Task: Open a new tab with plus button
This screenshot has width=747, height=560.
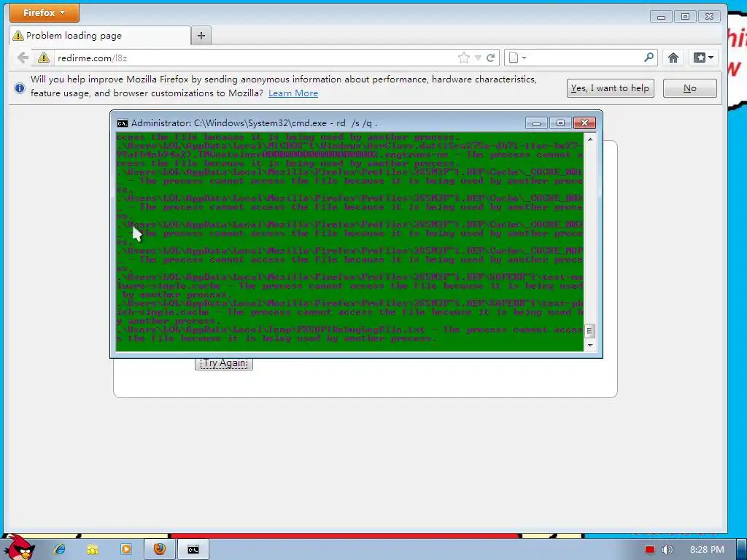Action: click(x=201, y=35)
